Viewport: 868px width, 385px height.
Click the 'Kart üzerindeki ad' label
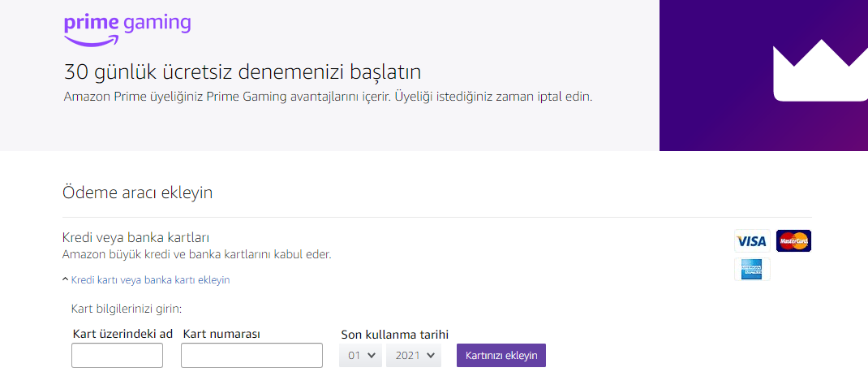point(122,334)
